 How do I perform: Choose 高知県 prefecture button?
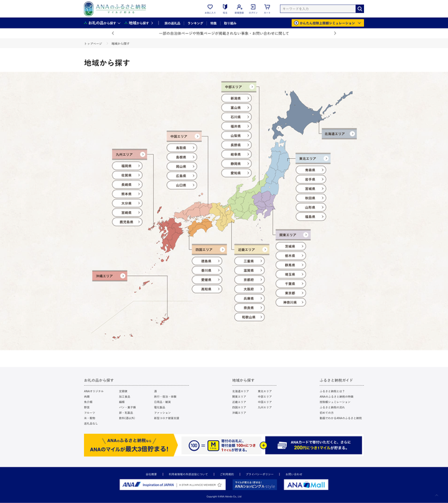click(207, 289)
